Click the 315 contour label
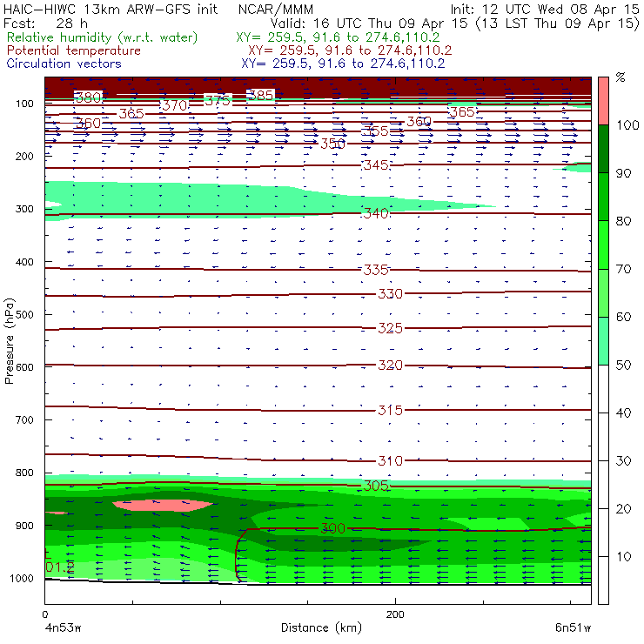 390,410
